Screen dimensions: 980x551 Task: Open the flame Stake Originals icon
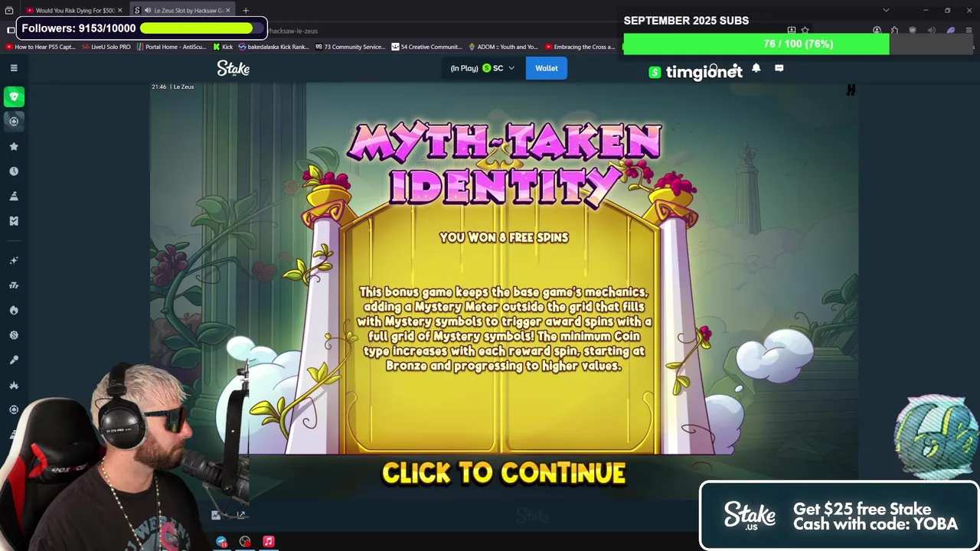(14, 310)
